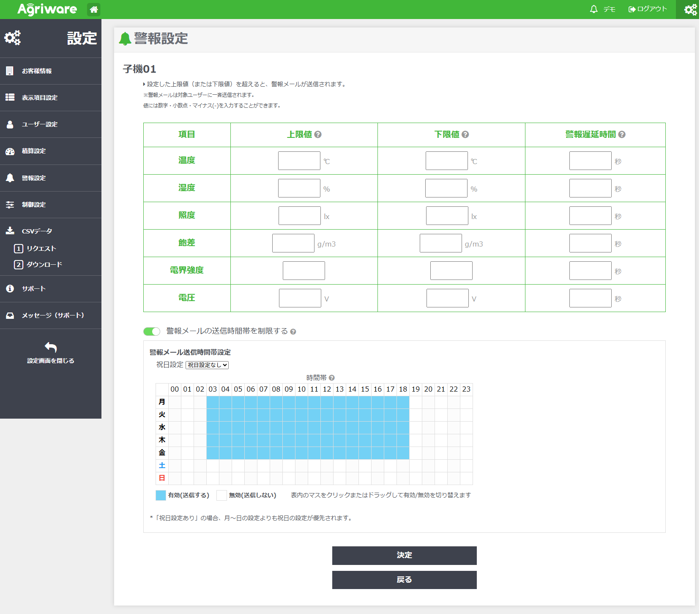Image resolution: width=700 pixels, height=614 pixels.
Task: Click the temperature upper limit input field
Action: point(299,161)
